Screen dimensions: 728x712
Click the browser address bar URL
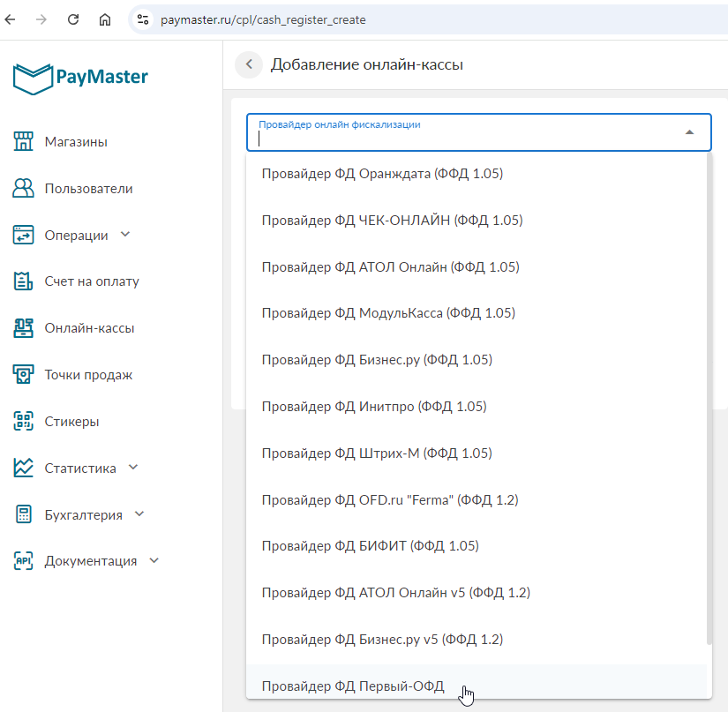[x=263, y=20]
